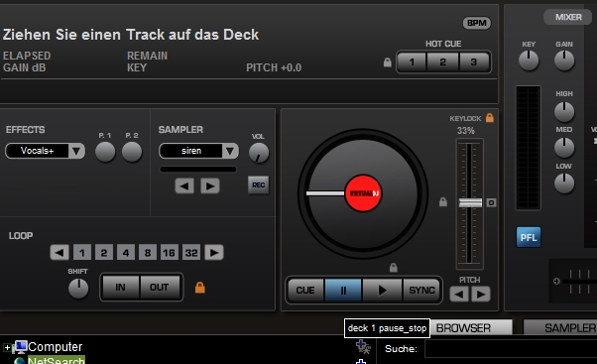Toggle sampler REC recording
The width and height of the screenshot is (597, 364).
tap(259, 185)
